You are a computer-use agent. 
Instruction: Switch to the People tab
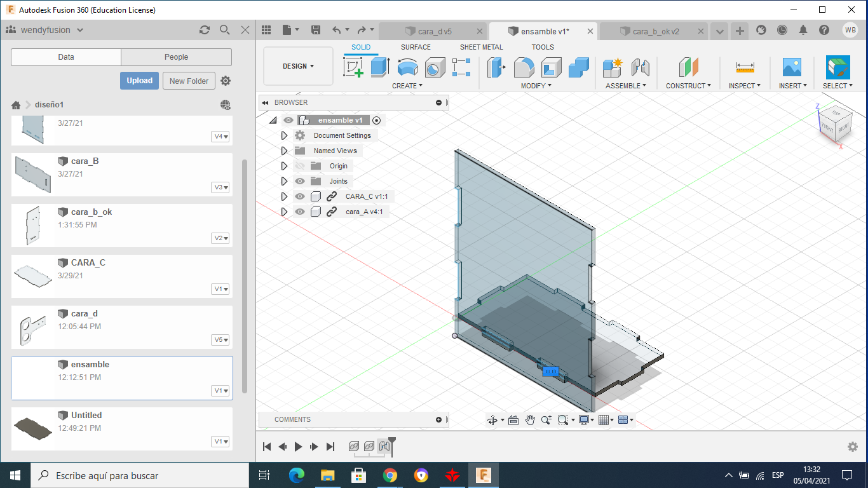pyautogui.click(x=176, y=57)
